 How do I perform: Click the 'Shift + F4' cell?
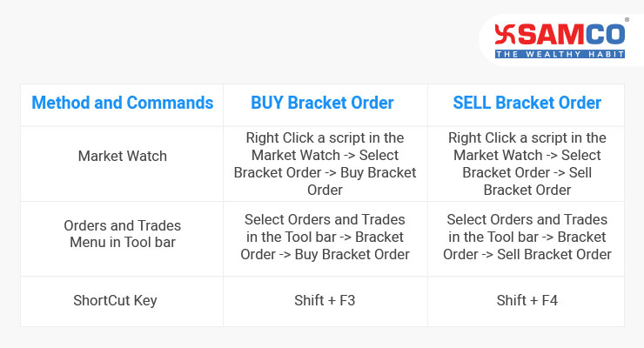click(x=527, y=301)
